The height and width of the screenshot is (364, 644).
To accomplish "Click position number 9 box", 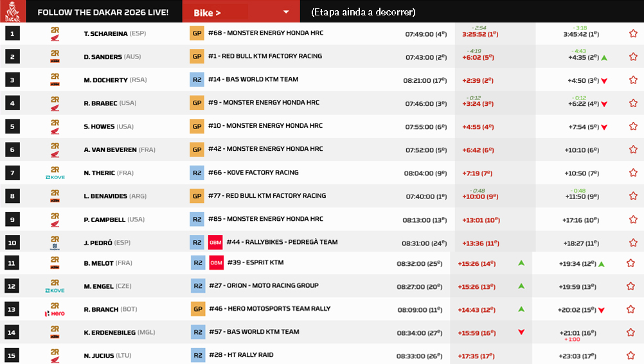I will click(12, 220).
